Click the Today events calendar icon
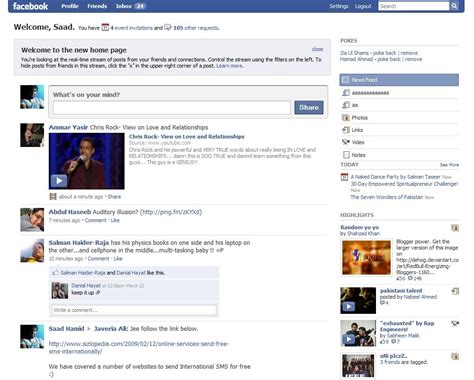 coord(344,177)
